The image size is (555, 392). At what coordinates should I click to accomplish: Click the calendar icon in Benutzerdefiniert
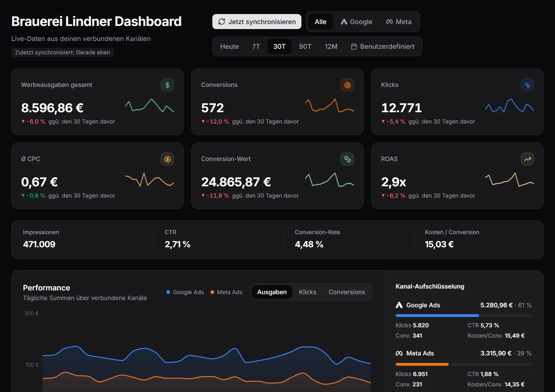tap(354, 47)
